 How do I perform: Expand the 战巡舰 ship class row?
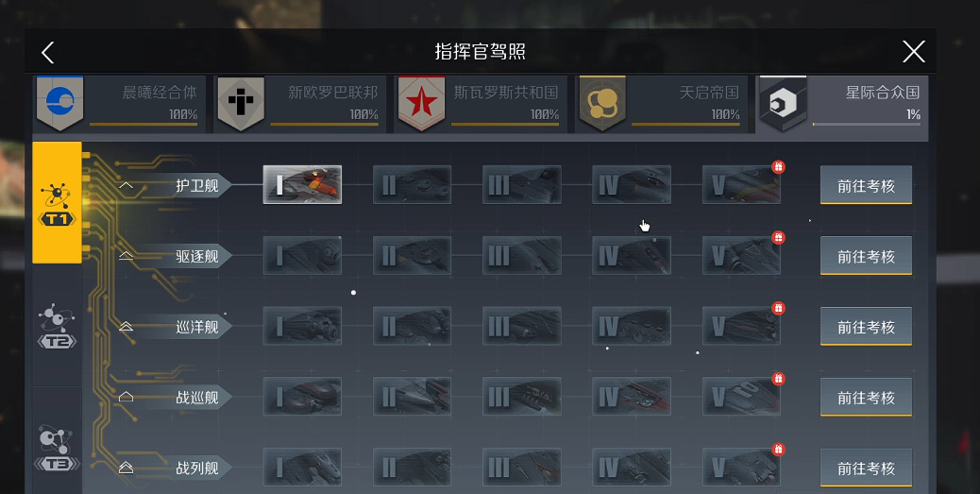(x=127, y=397)
